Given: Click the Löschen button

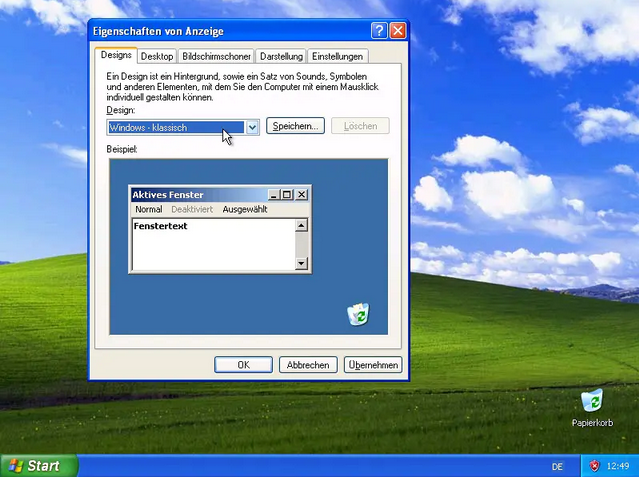Looking at the screenshot, I should click(x=360, y=126).
